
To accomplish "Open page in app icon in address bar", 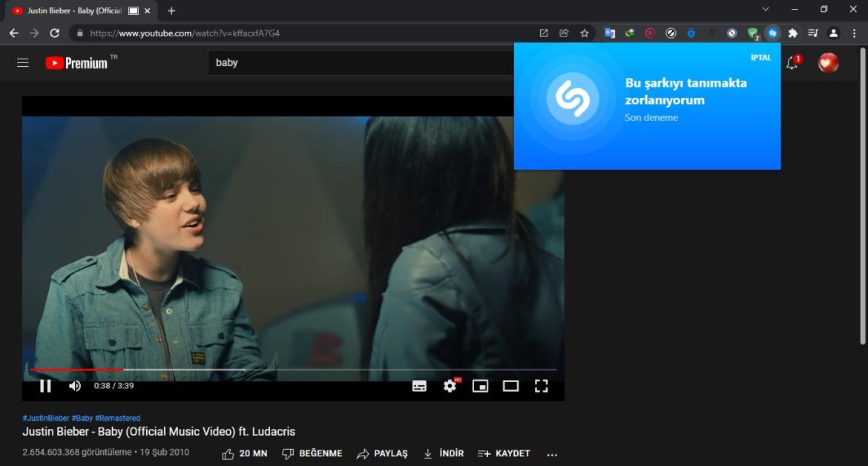I will [544, 33].
